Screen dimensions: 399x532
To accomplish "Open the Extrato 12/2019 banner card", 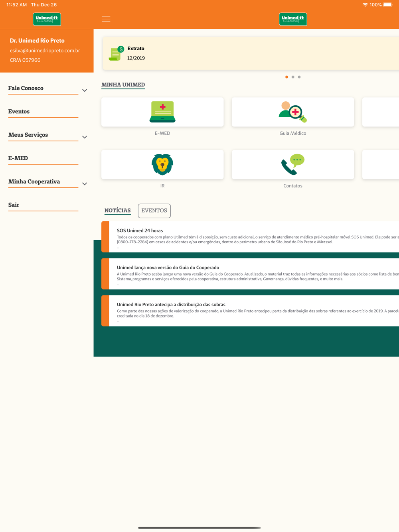I will [251, 53].
